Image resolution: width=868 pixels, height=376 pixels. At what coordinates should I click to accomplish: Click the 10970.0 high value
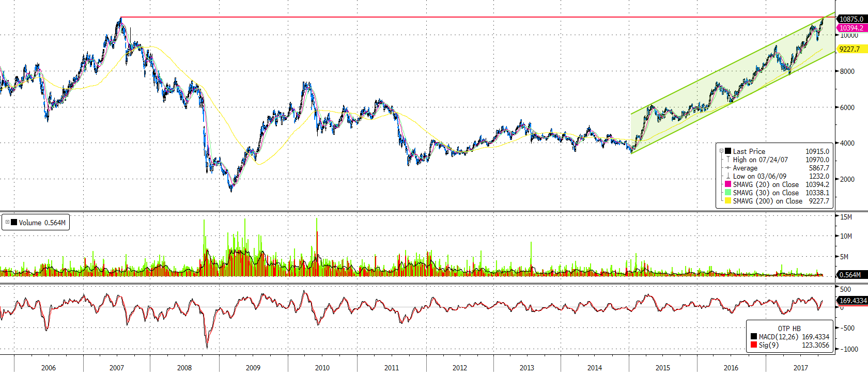click(817, 160)
